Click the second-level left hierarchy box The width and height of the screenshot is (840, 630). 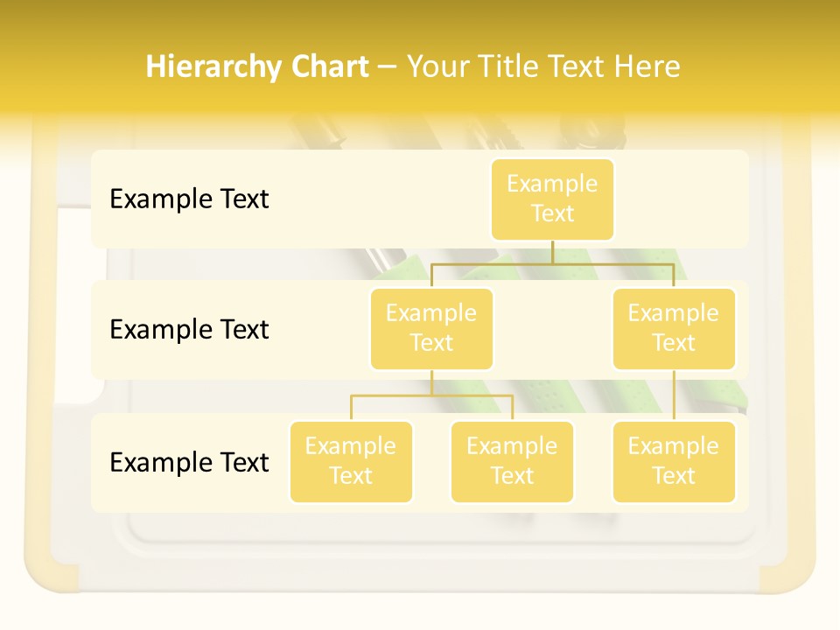click(431, 328)
